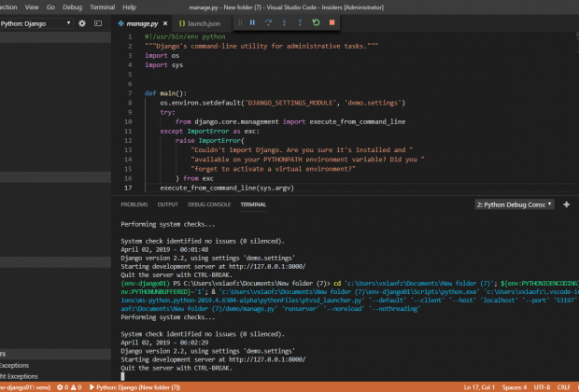
Task: Click '#!/usr/bin/env python' shebang line
Action: 185,36
